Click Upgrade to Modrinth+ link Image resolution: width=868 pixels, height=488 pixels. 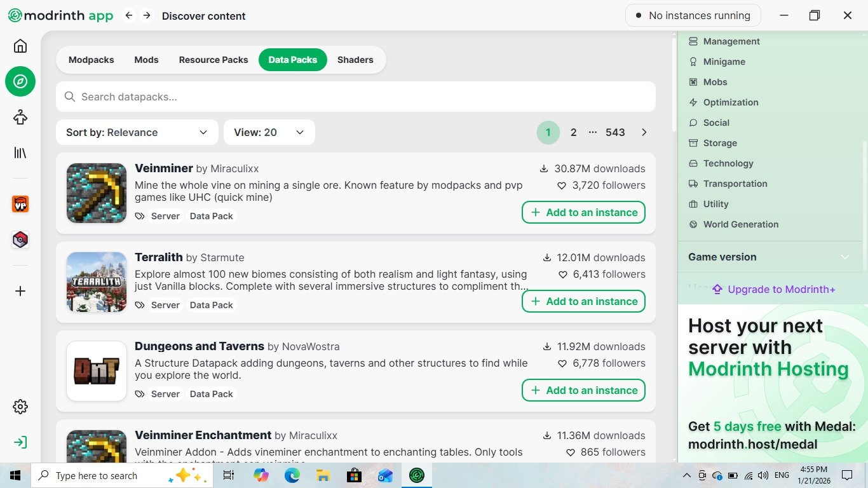tap(773, 289)
